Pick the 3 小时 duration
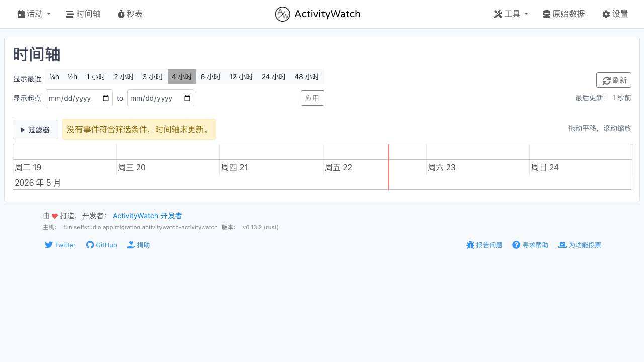This screenshot has width=644, height=362. click(153, 77)
